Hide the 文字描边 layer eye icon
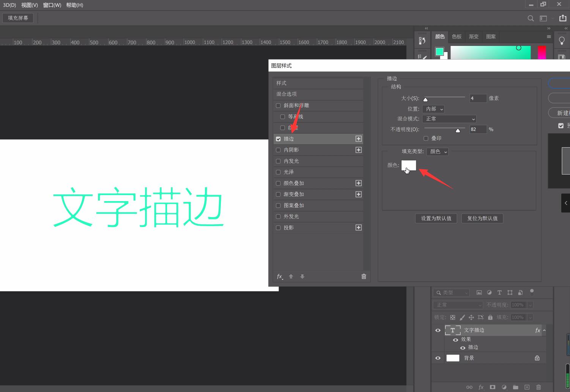Image resolution: width=570 pixels, height=392 pixels. coord(438,330)
